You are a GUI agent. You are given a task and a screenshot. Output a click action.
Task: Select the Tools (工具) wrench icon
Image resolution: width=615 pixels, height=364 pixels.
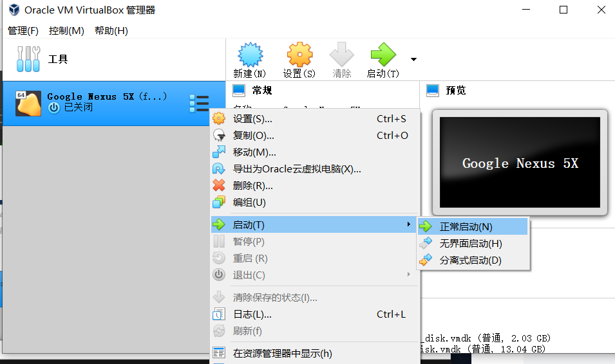(28, 59)
